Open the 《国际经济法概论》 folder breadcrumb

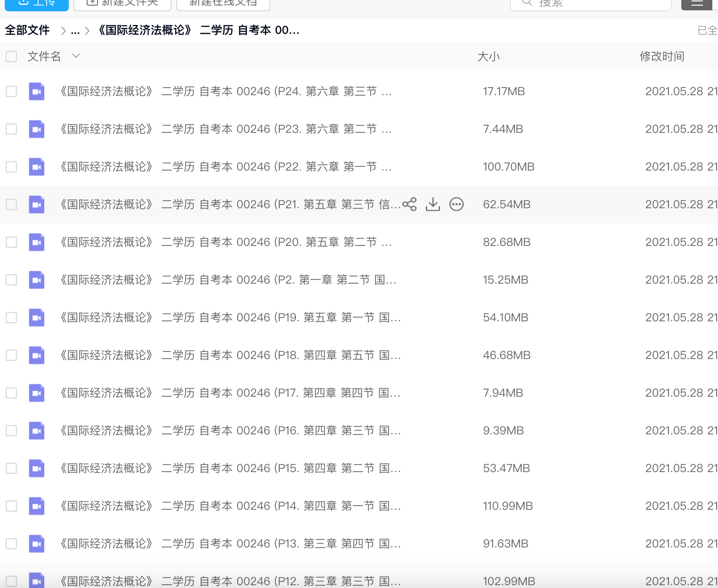[x=197, y=30]
